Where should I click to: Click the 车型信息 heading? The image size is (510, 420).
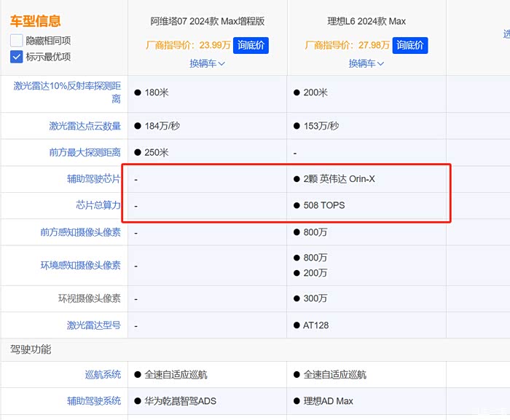(36, 22)
